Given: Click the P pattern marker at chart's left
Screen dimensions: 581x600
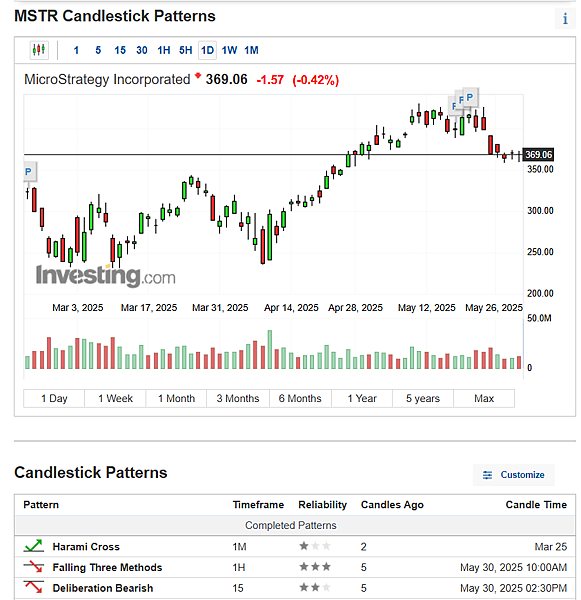Looking at the screenshot, I should [x=29, y=172].
